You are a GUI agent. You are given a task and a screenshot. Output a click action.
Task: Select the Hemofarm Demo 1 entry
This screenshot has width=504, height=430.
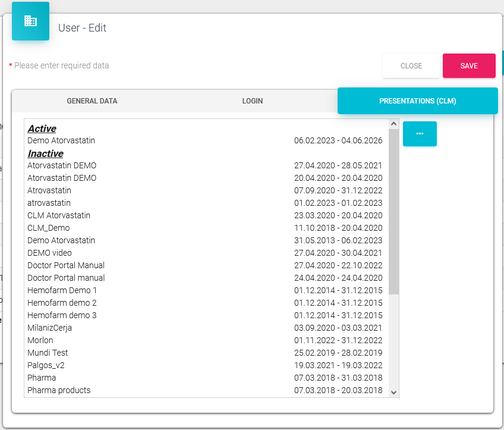click(x=62, y=290)
